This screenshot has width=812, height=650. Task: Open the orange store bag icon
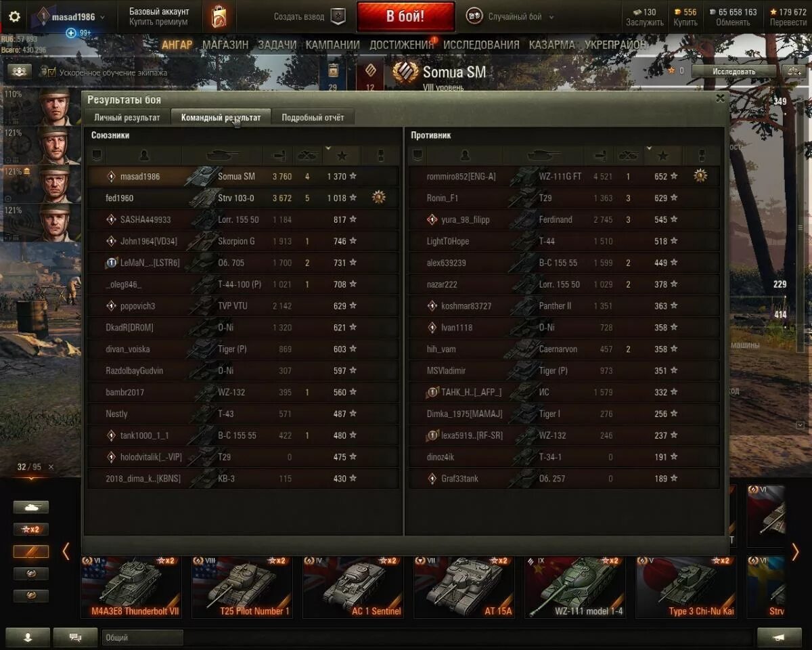(219, 16)
